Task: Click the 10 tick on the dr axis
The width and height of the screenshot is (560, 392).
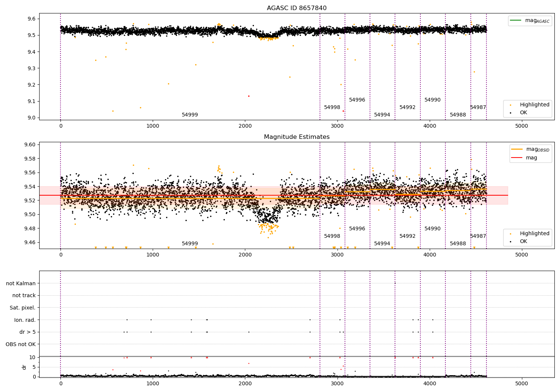Action: pyautogui.click(x=32, y=357)
